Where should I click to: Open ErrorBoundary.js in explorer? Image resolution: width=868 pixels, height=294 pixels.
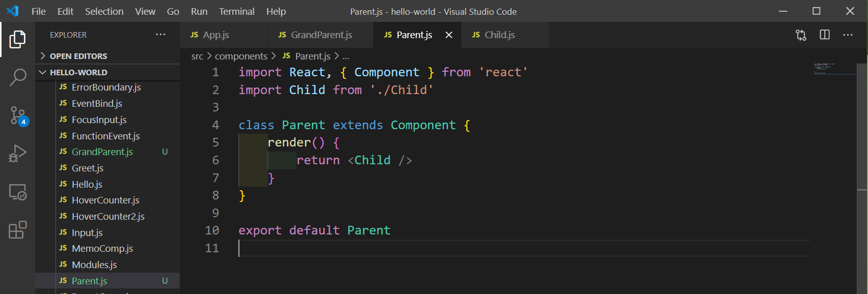click(x=107, y=87)
